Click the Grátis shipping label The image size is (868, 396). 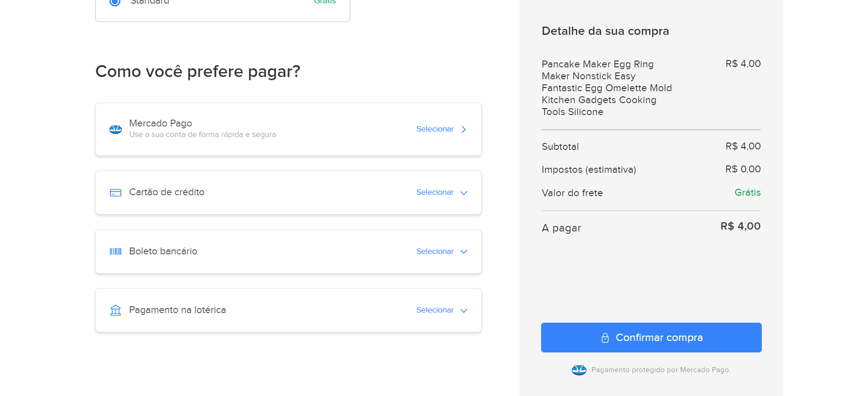coord(325,2)
